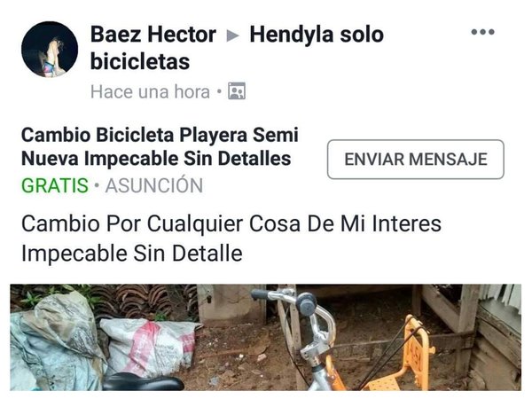532x399 pixels.
Task: Click the group members privacy icon
Action: pos(237,91)
